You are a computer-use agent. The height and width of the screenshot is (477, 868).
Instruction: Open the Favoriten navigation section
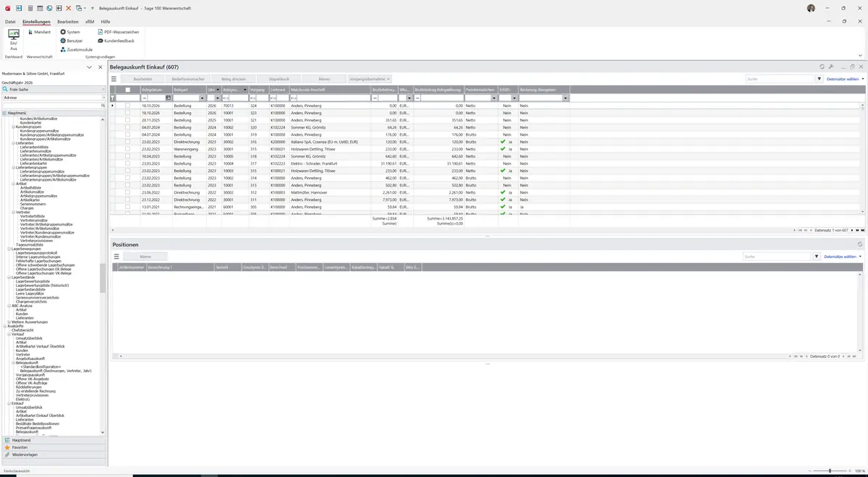point(54,447)
